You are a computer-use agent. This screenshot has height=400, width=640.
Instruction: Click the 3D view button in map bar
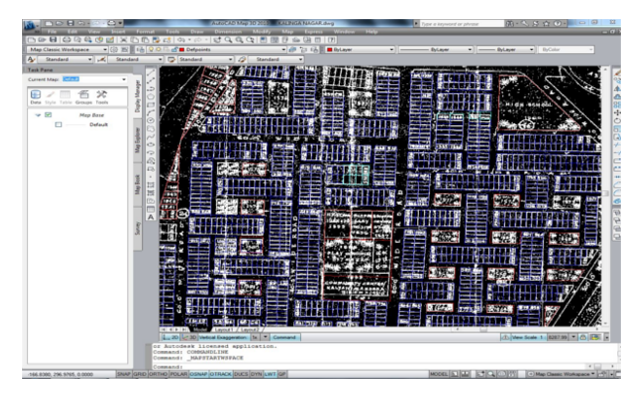pyautogui.click(x=189, y=337)
